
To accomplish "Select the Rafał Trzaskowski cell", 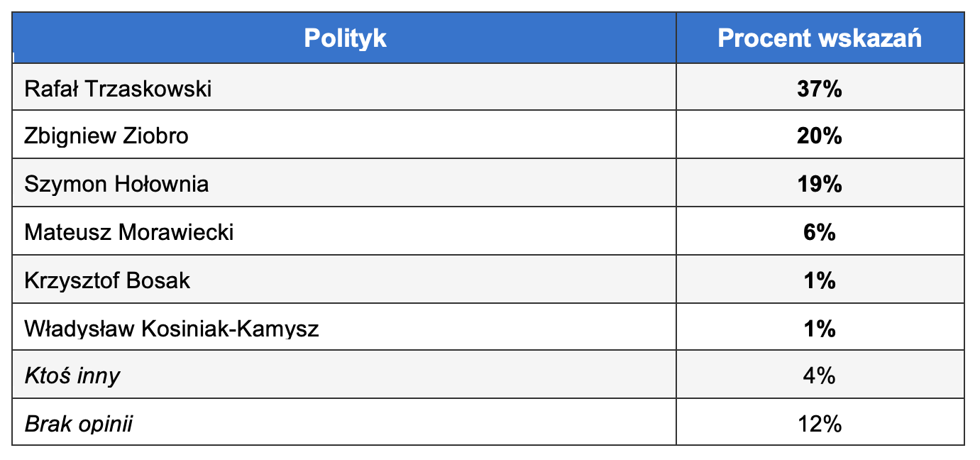I will click(118, 89).
